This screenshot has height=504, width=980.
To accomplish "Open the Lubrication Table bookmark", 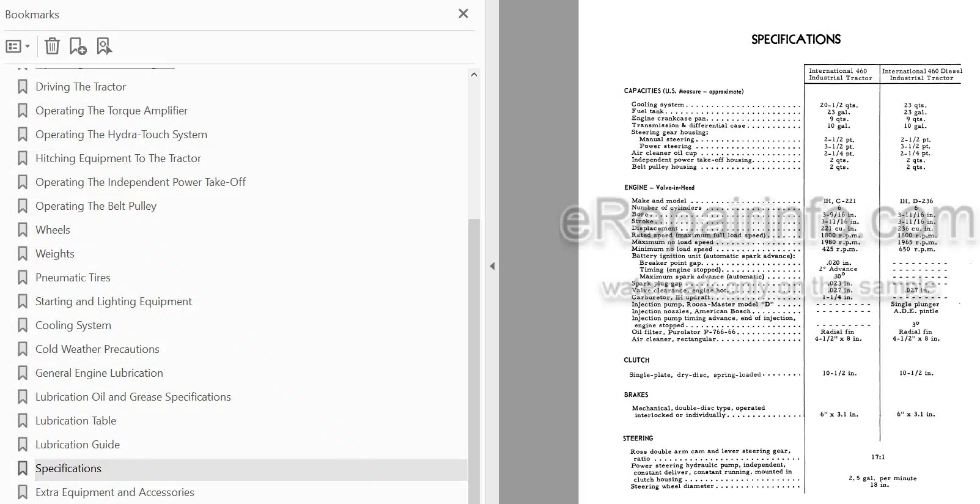I will pyautogui.click(x=76, y=421).
